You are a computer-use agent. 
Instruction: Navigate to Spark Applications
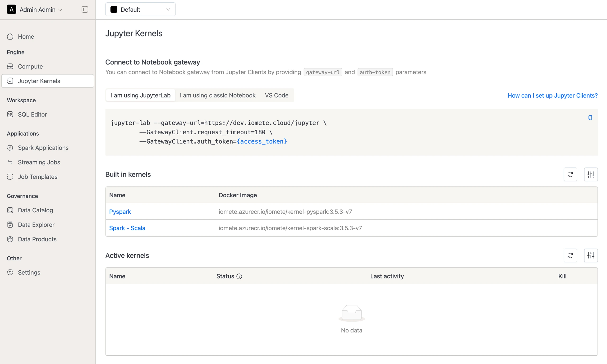click(48, 148)
